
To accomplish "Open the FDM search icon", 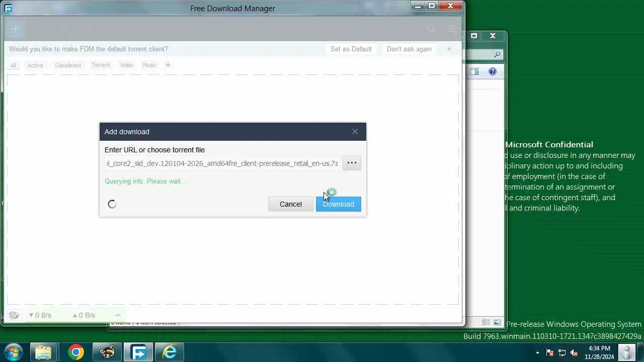I will 431,29.
